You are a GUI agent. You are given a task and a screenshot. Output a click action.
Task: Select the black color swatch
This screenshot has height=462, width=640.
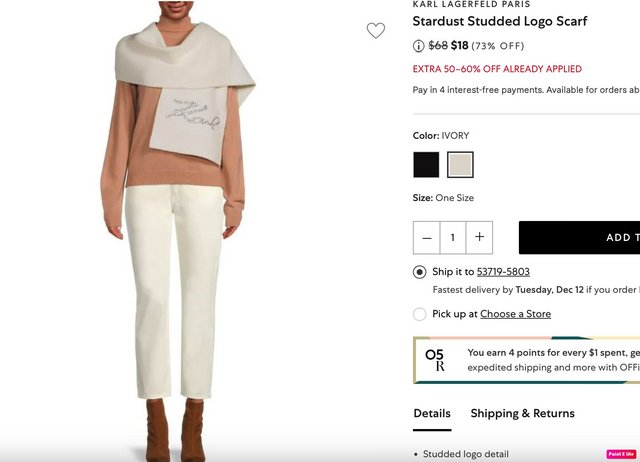click(x=426, y=164)
